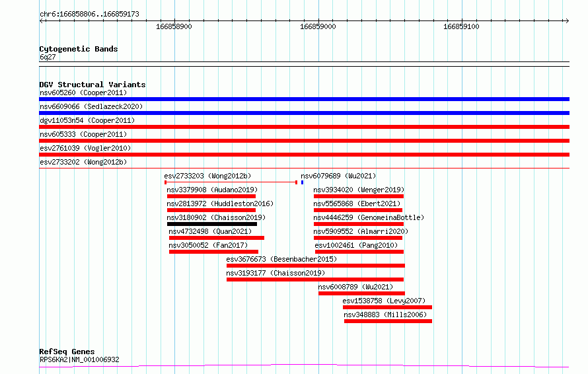
Task: Select the black nsv3180902 (Chaisson2019) bar
Action: tap(212, 224)
